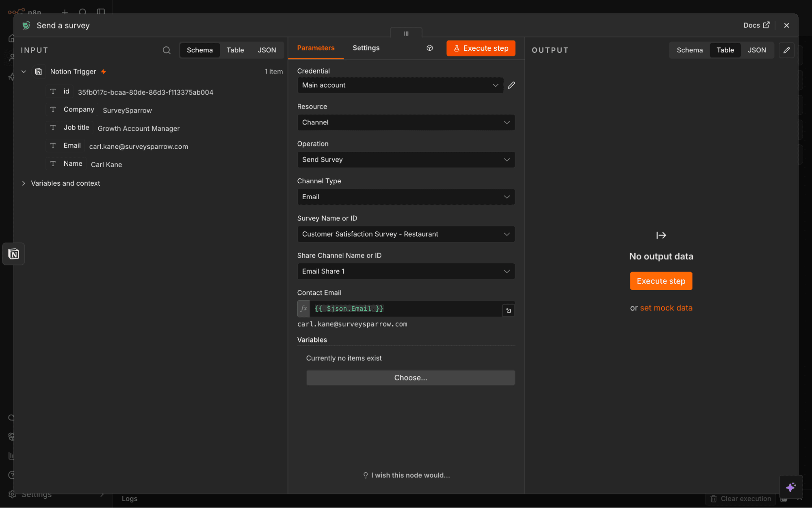This screenshot has height=508, width=812.
Task: Click the type icon next to Email field
Action: coord(53,145)
